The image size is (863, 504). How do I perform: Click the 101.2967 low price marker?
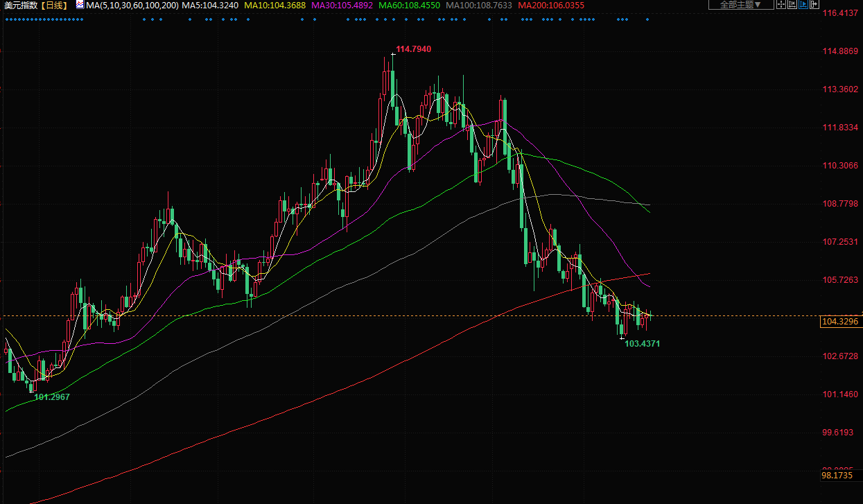(x=52, y=397)
